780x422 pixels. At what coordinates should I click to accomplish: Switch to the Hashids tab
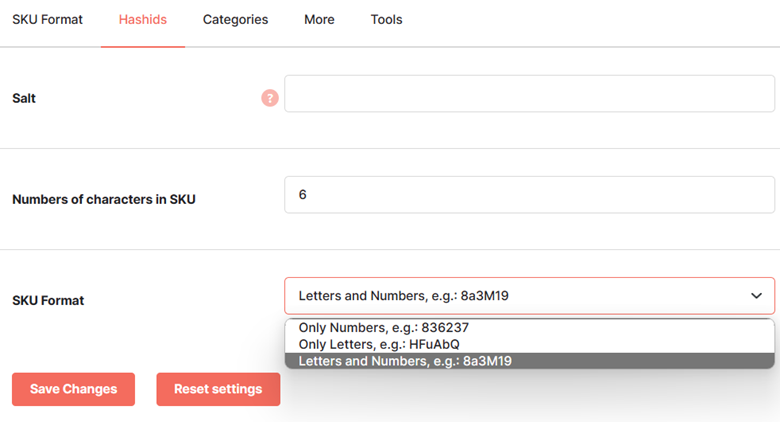[143, 19]
